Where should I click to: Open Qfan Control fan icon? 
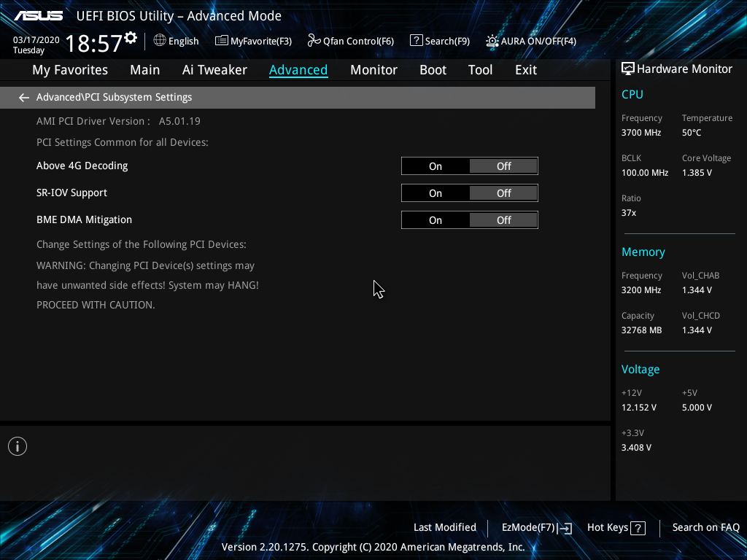coord(314,41)
